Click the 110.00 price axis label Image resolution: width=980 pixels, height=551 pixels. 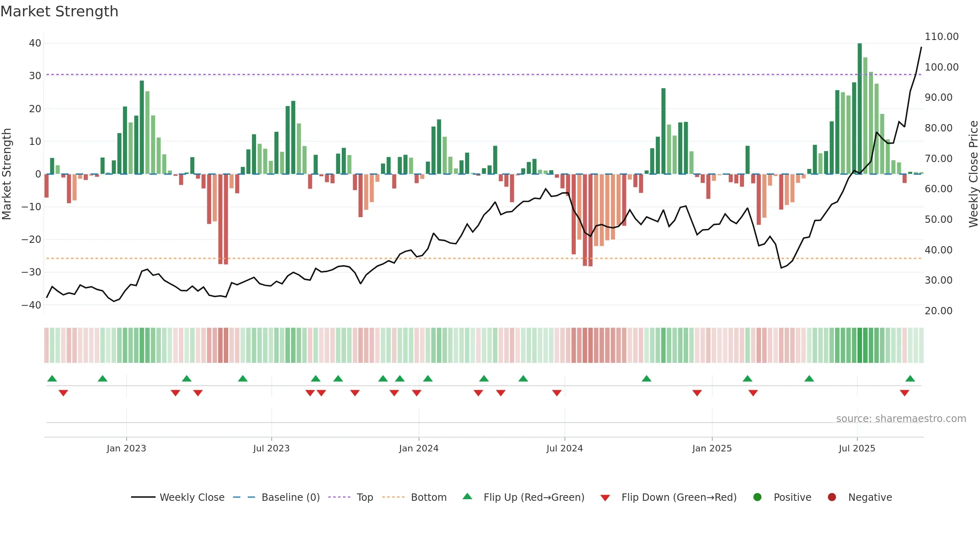pyautogui.click(x=942, y=36)
